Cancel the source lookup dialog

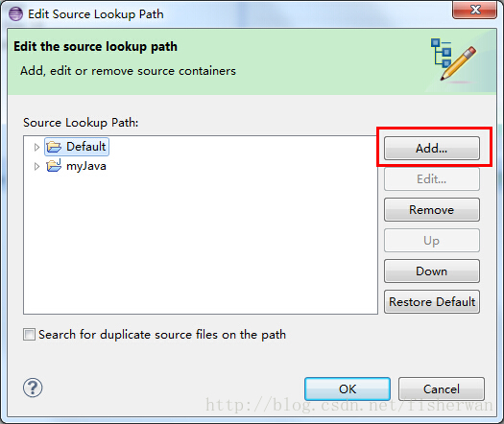pyautogui.click(x=442, y=389)
